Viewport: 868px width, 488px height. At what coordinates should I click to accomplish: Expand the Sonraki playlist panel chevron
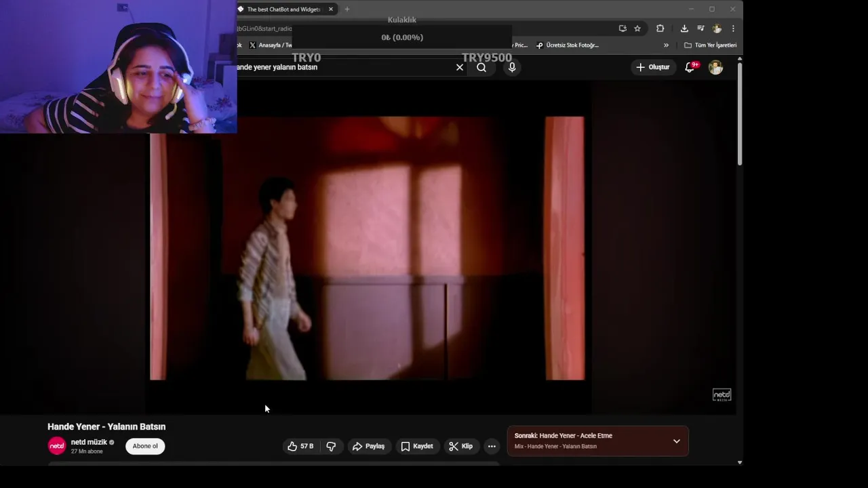coord(676,441)
